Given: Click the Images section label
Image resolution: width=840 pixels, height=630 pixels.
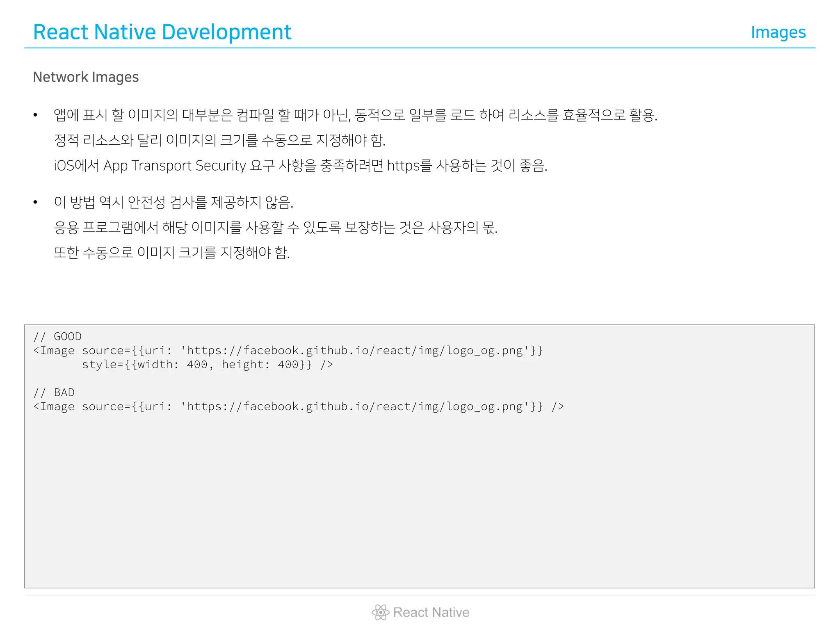Looking at the screenshot, I should click(x=778, y=32).
